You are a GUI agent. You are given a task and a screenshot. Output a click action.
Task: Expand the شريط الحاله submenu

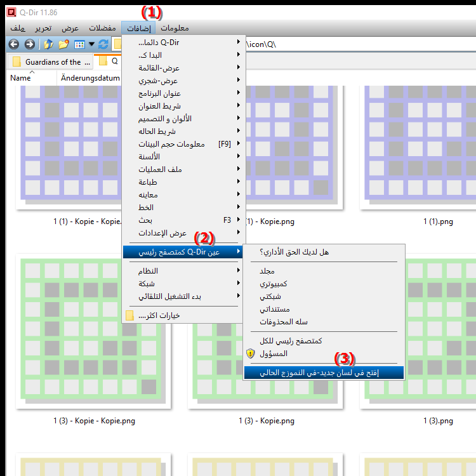tap(183, 131)
